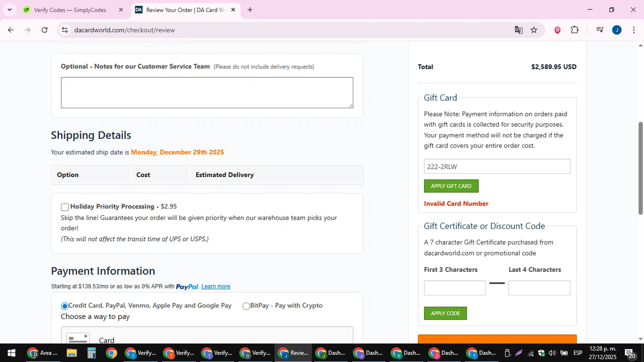Open the Windows Start menu
Screen dimensions: 644x362
(11, 353)
